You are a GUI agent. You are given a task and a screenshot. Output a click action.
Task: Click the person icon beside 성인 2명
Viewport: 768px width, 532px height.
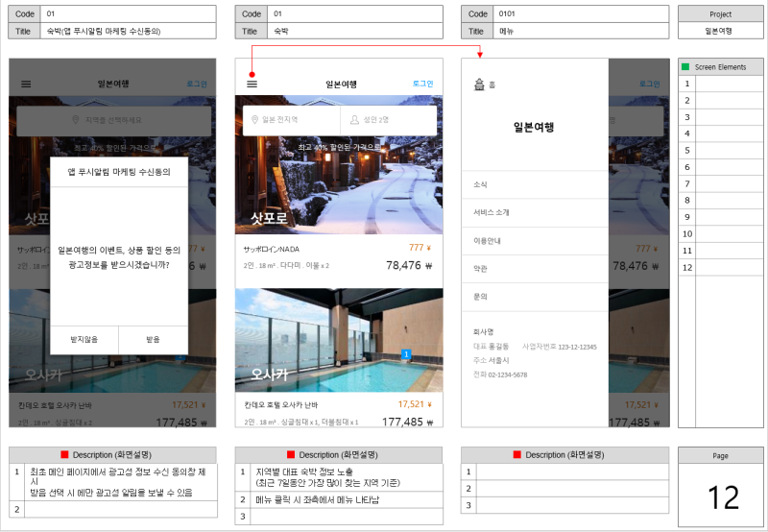coord(354,119)
